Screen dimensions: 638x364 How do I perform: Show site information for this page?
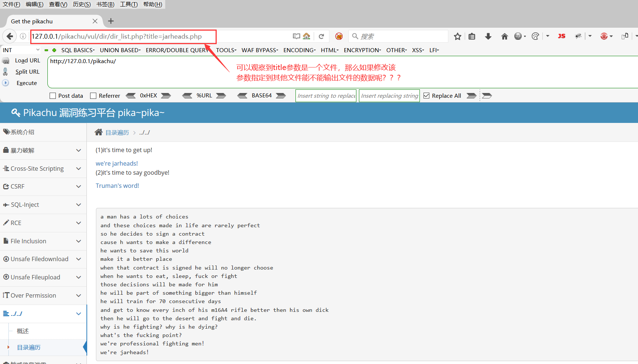click(x=23, y=36)
